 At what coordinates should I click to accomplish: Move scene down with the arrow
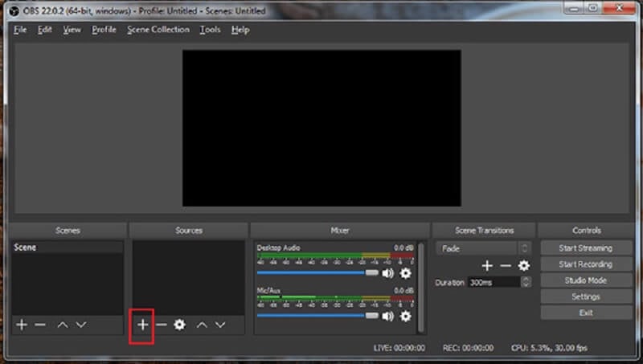tap(81, 325)
